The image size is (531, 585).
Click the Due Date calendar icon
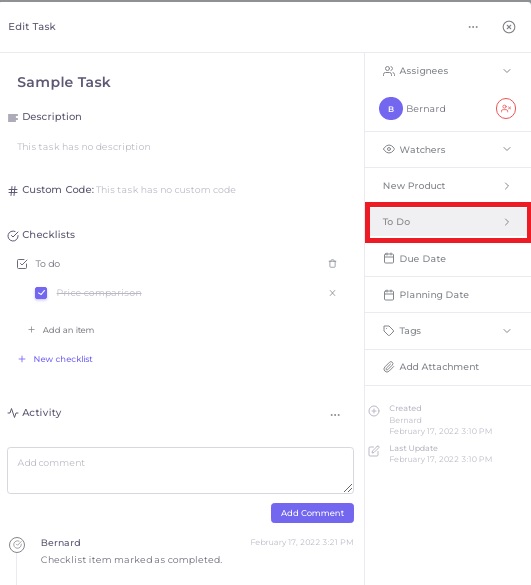click(388, 258)
